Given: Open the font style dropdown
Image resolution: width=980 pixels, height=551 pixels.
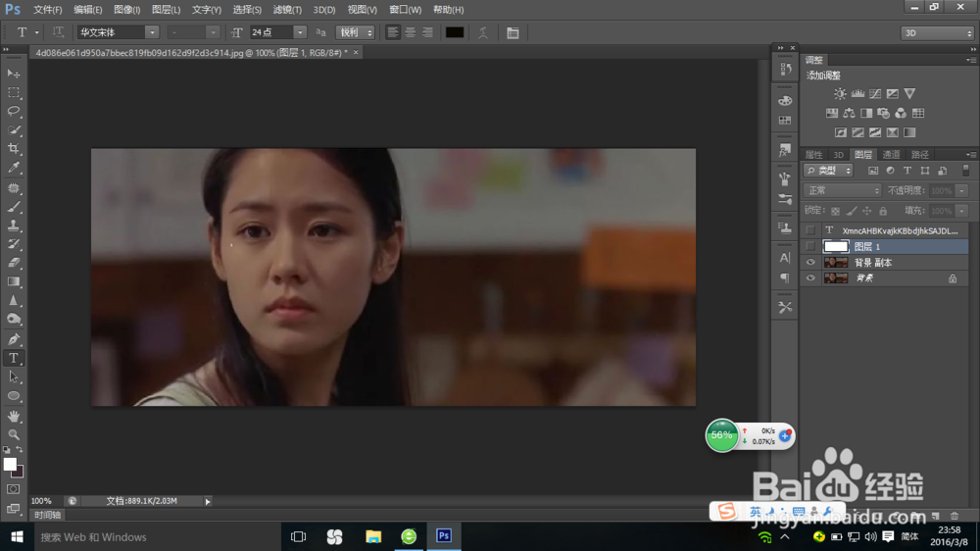Looking at the screenshot, I should (x=213, y=32).
